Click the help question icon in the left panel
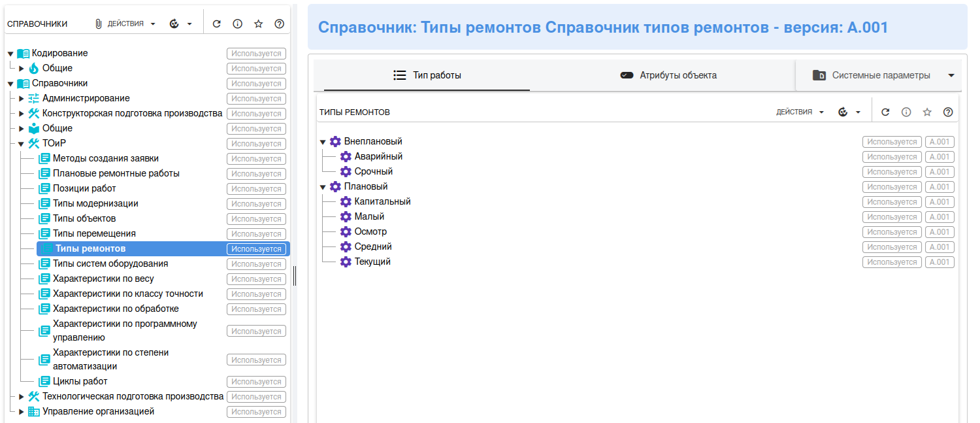Screen dimensions: 980x423 click(280, 24)
